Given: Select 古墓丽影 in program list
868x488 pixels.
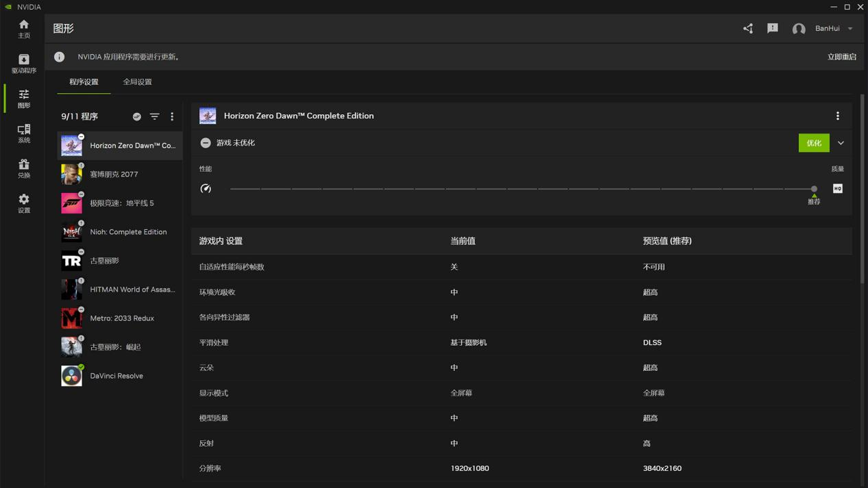Looking at the screenshot, I should tap(120, 261).
